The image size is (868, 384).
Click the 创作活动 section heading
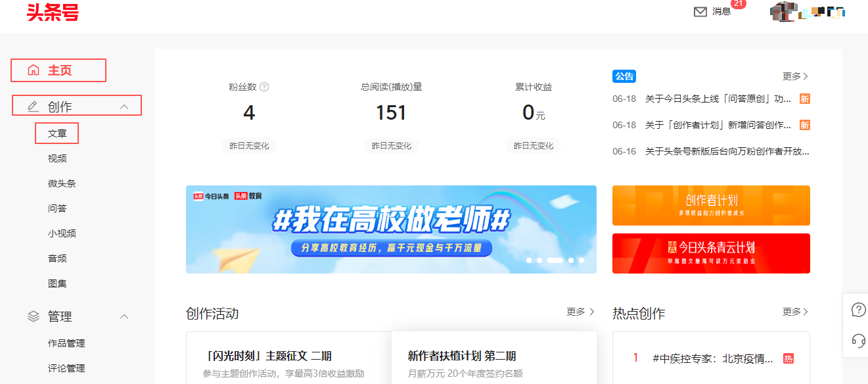point(212,314)
